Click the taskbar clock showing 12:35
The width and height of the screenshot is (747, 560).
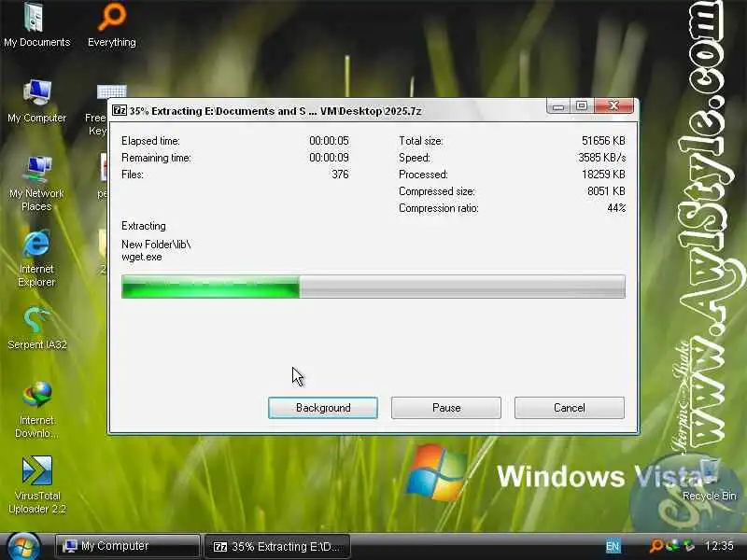[x=719, y=546]
